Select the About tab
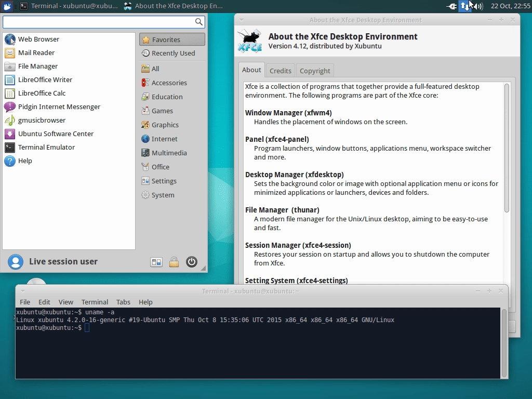Image resolution: width=532 pixels, height=399 pixels. point(251,70)
